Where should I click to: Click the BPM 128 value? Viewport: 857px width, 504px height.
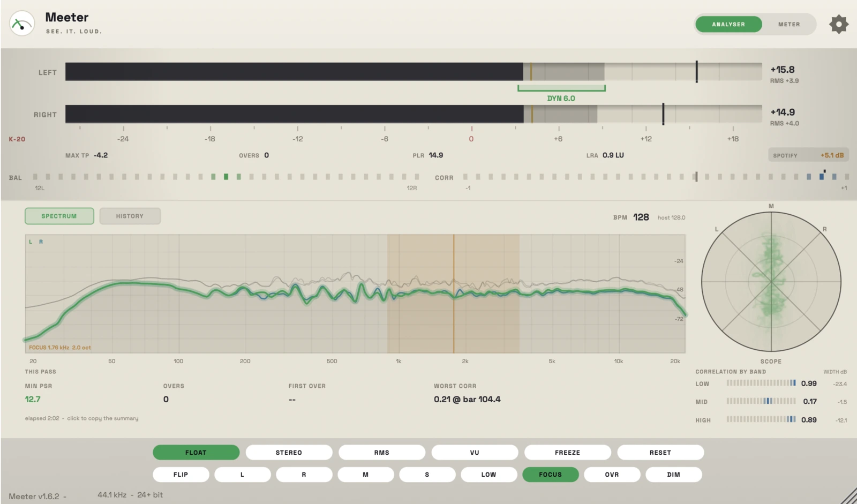(x=641, y=217)
